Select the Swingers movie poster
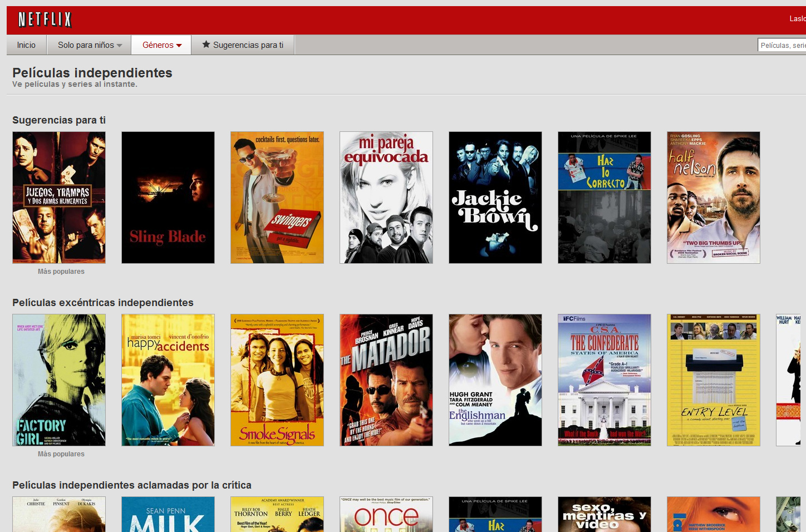The height and width of the screenshot is (532, 806). [x=277, y=198]
